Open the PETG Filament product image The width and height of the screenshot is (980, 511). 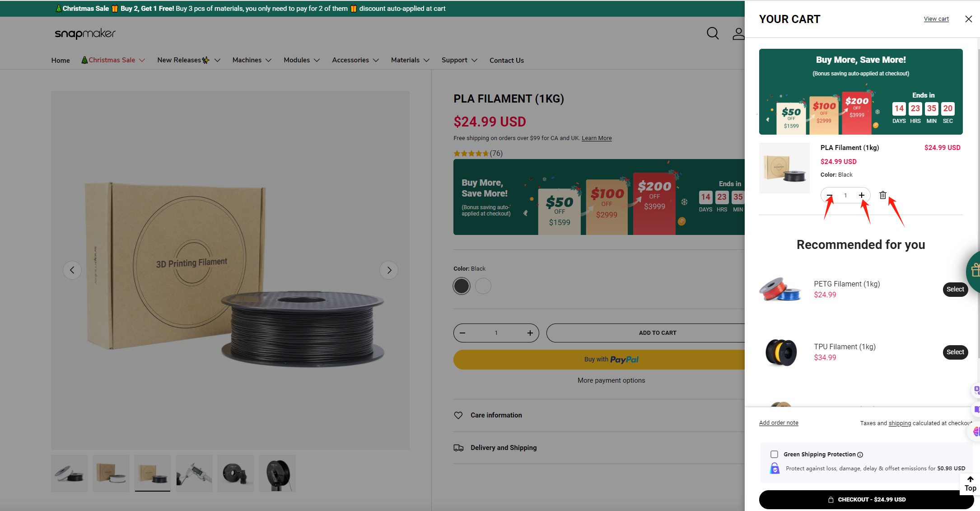[x=780, y=289]
